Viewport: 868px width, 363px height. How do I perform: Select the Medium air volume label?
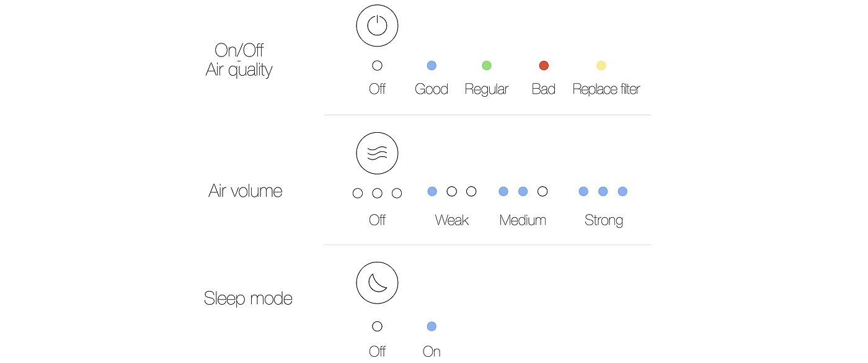coord(523,220)
